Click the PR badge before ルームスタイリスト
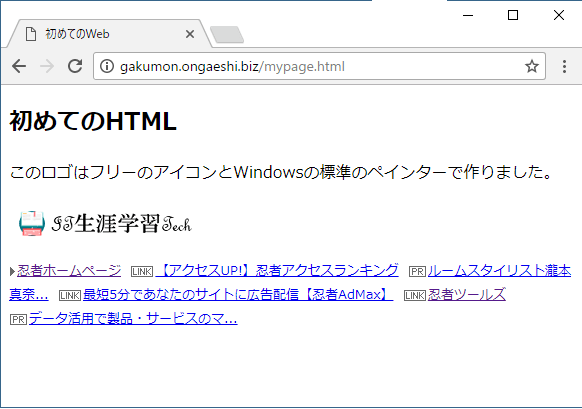582x409 pixels. (x=417, y=271)
